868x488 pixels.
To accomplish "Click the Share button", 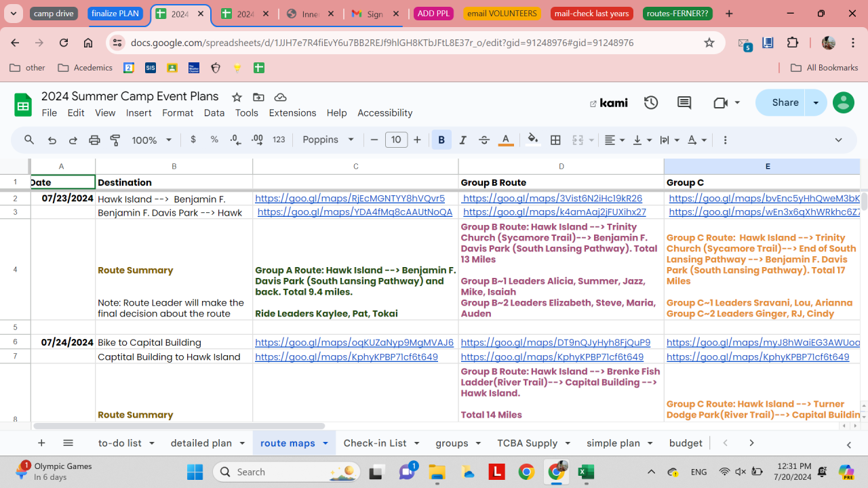I will tap(785, 103).
